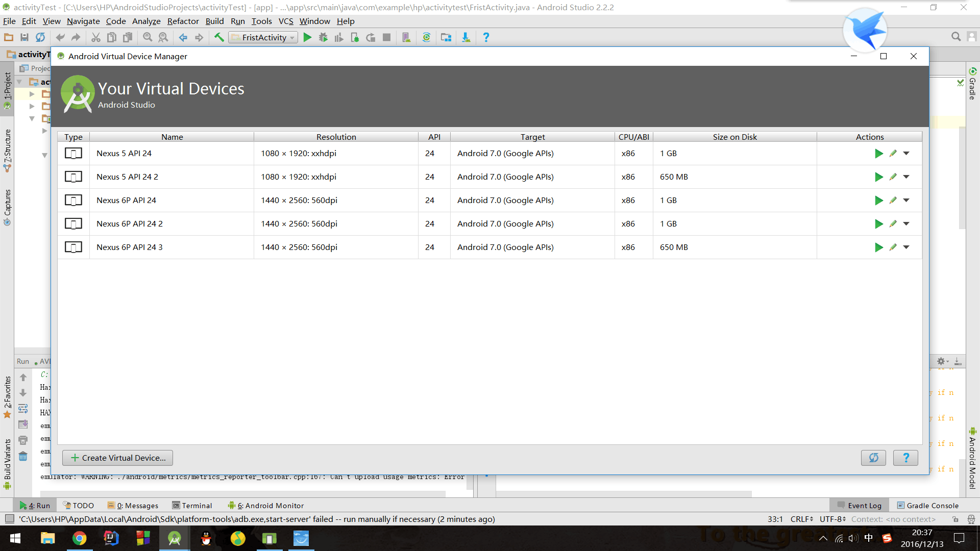
Task: Open the TODO tool window tab
Action: [x=79, y=506]
